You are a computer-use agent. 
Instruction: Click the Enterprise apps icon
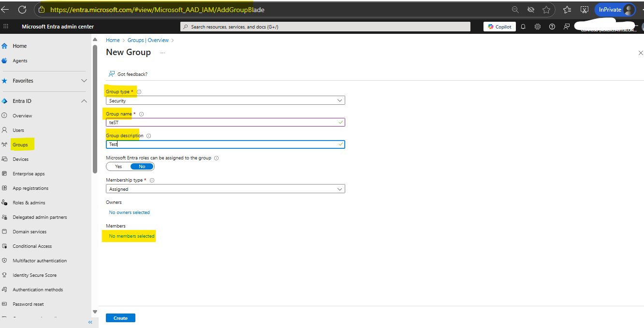4,173
